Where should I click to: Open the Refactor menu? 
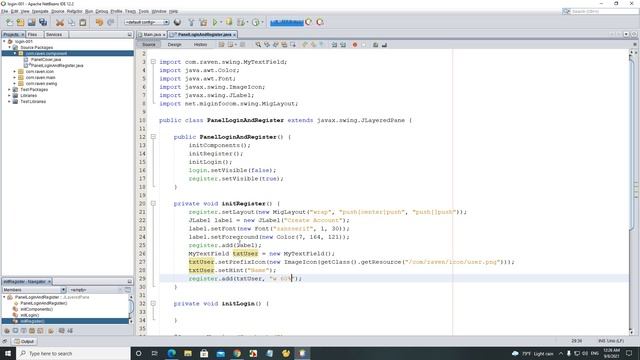(75, 11)
